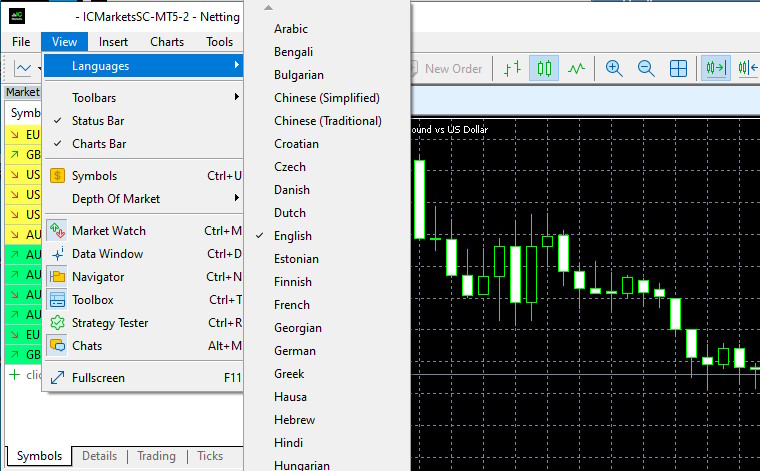
Task: Toggle the chart auto-scroll icon
Action: tap(716, 68)
